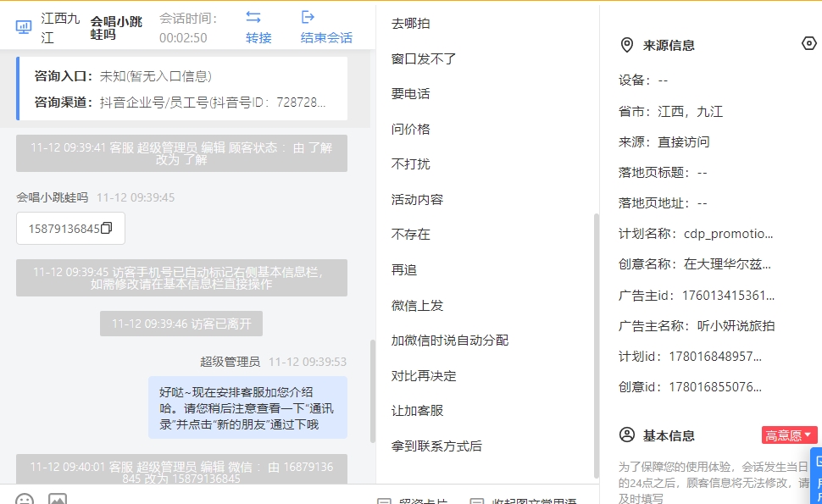Click the 基本信息 section heading
The width and height of the screenshot is (822, 504).
click(x=669, y=435)
